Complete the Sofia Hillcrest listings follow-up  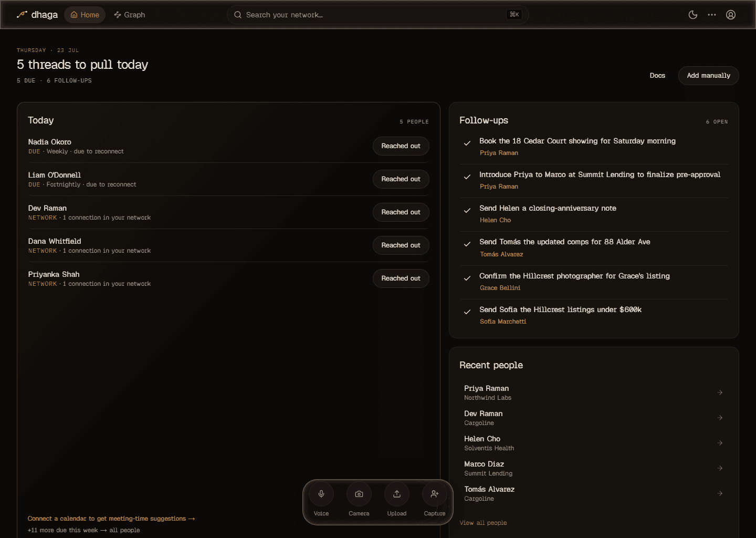coord(467,312)
